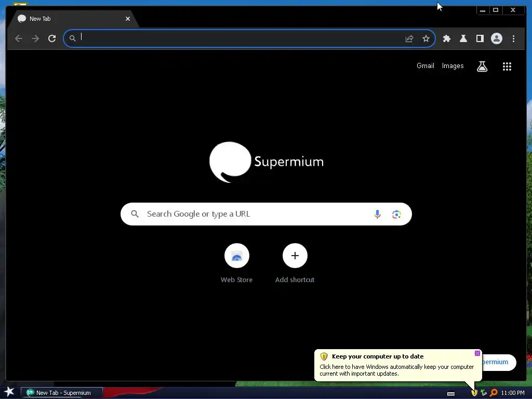Open the Google apps grid
This screenshot has height=399, width=532.
click(x=507, y=66)
